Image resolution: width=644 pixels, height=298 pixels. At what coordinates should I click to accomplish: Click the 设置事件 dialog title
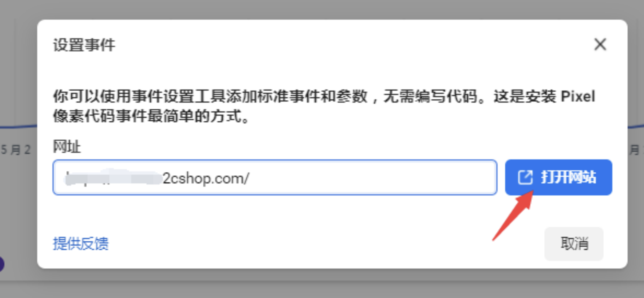coord(84,45)
